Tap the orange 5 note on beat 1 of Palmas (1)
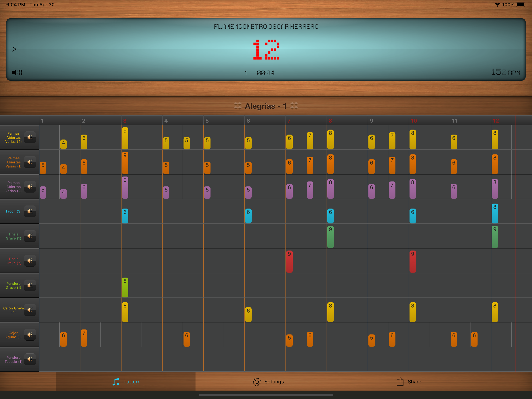The width and height of the screenshot is (532, 399). pyautogui.click(x=43, y=168)
